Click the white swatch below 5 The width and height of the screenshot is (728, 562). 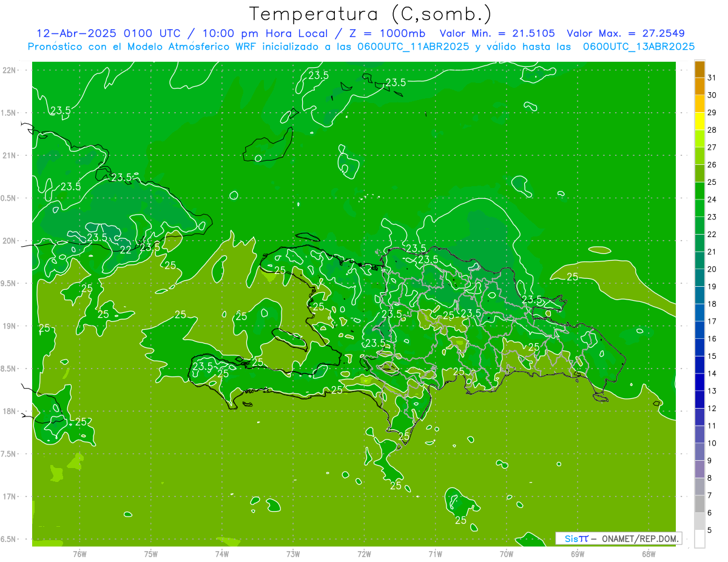pos(699,539)
